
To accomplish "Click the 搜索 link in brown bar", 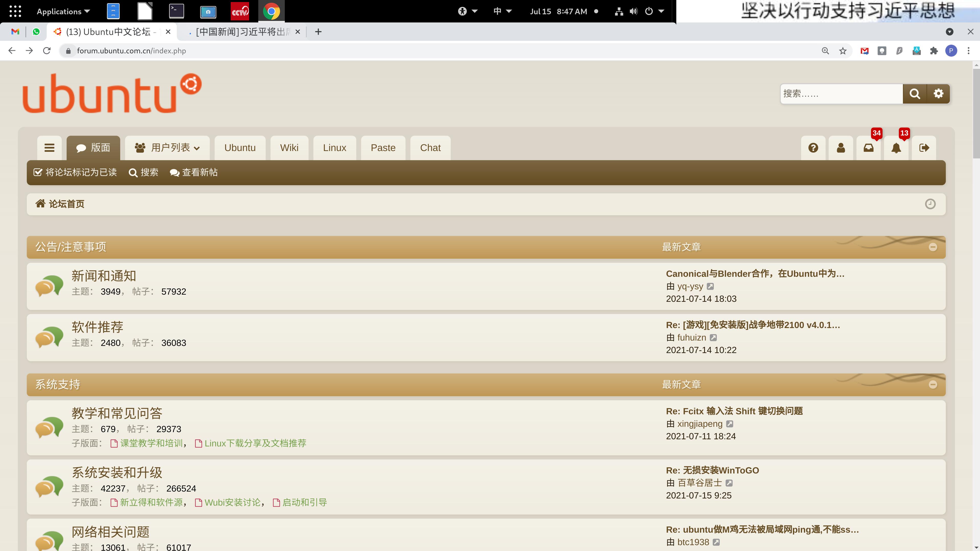I will pyautogui.click(x=143, y=173).
